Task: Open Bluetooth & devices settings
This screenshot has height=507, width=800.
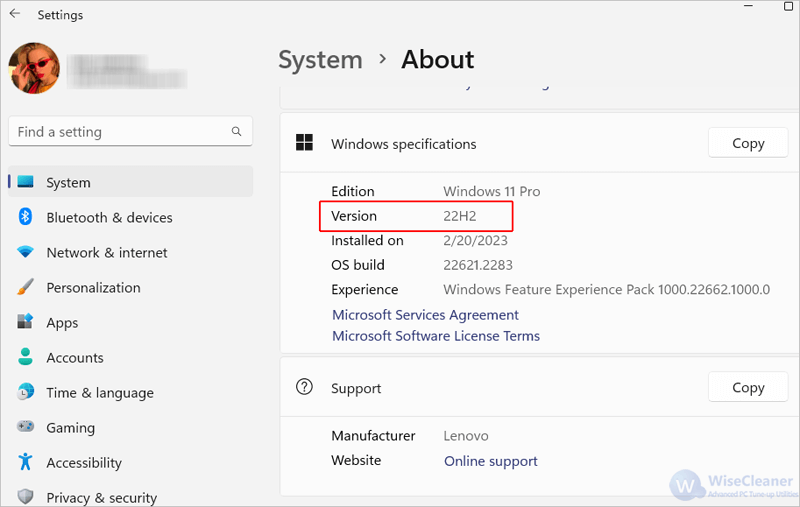Action: point(131,217)
